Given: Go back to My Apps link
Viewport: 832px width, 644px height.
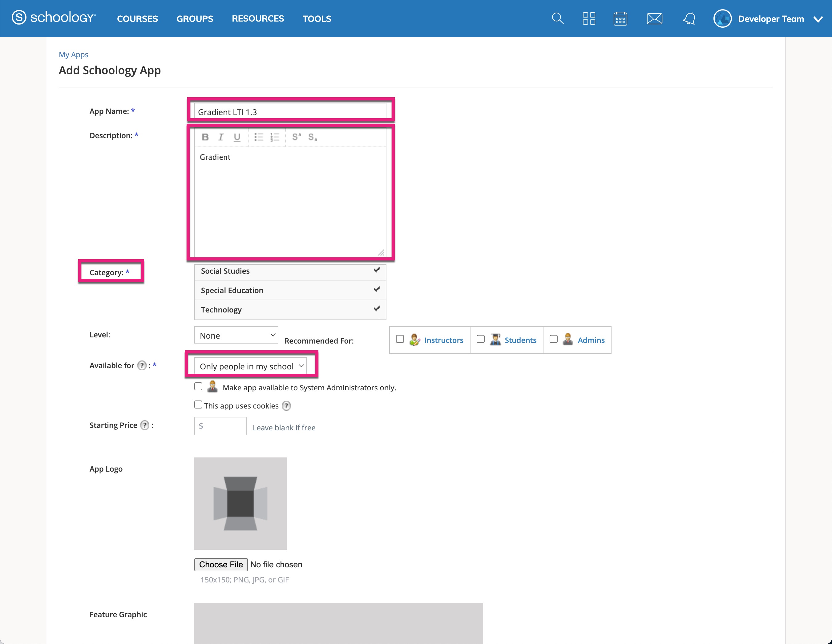Looking at the screenshot, I should [74, 54].
